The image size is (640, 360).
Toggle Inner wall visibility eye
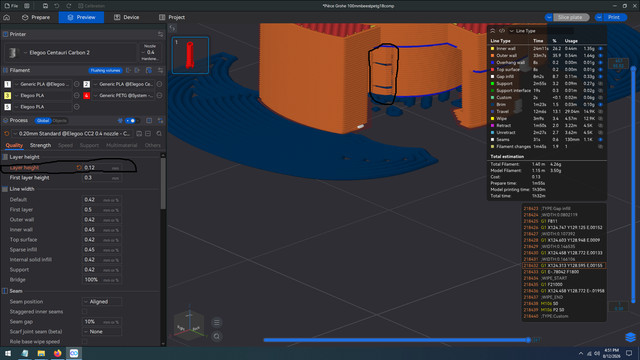[600, 49]
